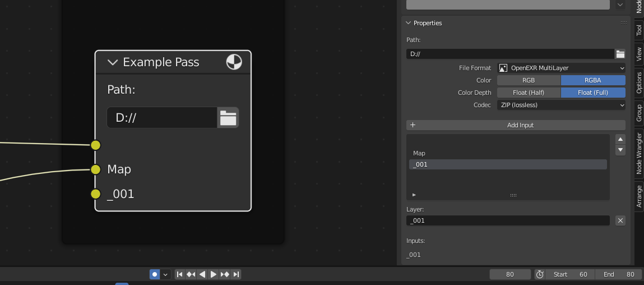Click the _001 input socket on node
This screenshot has height=285, width=644.
pos(96,194)
